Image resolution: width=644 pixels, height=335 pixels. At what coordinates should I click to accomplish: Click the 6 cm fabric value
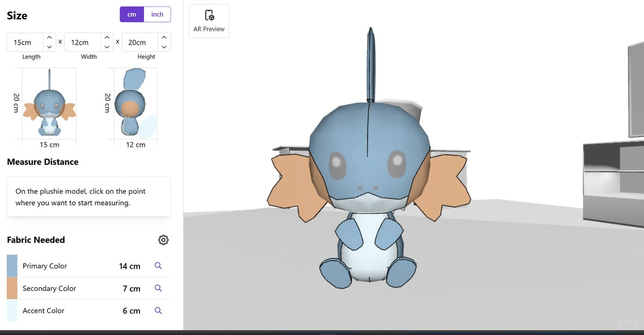pos(131,310)
